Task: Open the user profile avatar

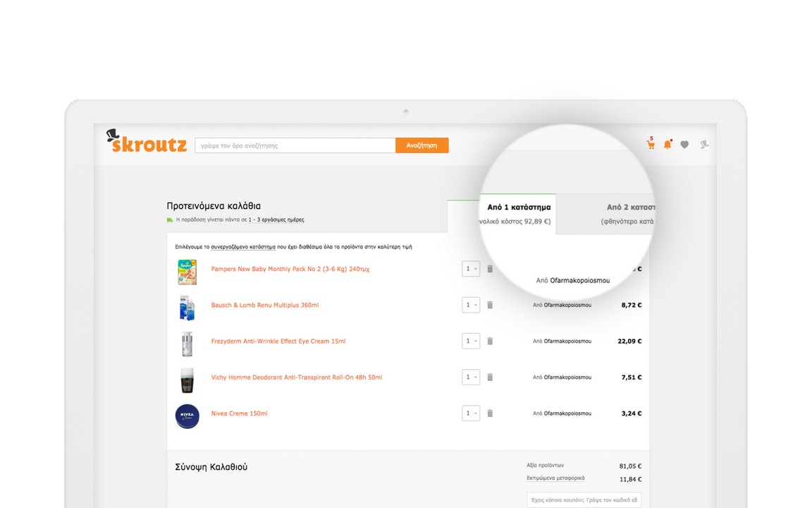Action: point(703,145)
